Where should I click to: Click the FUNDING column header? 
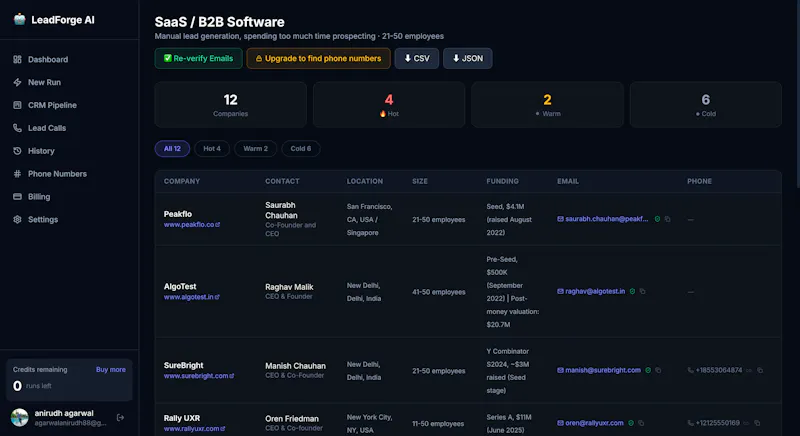503,181
